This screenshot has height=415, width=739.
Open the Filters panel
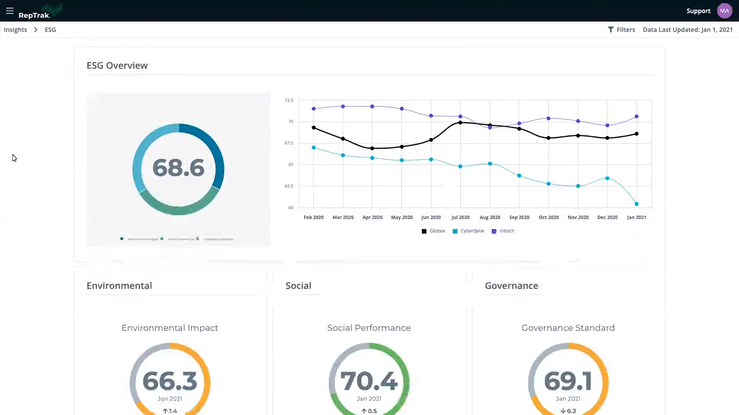point(621,29)
